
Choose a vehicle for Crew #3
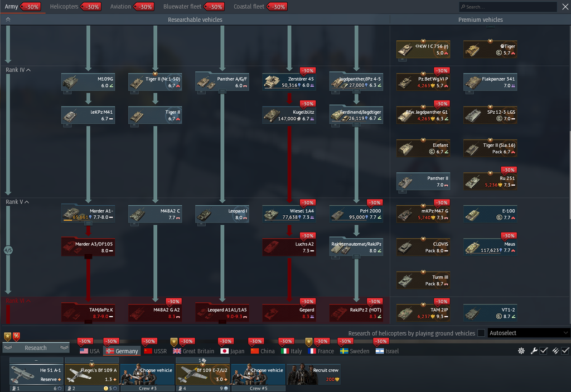tap(147, 375)
